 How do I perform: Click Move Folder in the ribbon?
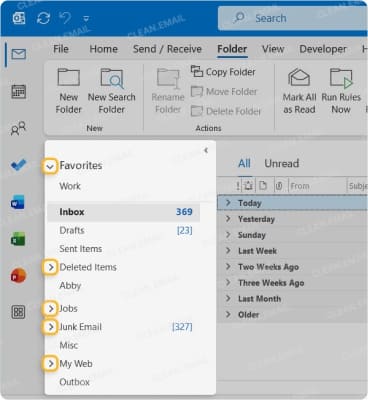[224, 91]
